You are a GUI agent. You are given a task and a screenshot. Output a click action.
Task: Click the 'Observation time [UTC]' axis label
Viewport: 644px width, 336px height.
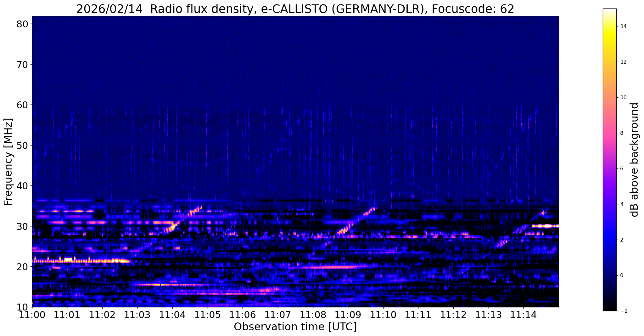pos(295,327)
